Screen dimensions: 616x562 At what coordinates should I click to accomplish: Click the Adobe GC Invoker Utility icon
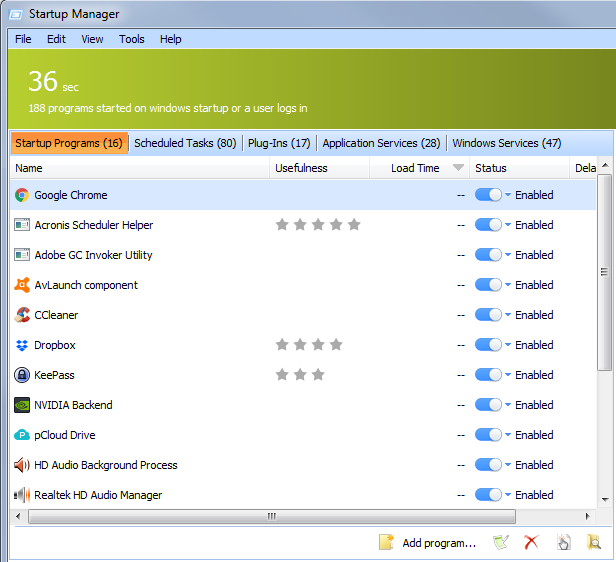[x=22, y=255]
